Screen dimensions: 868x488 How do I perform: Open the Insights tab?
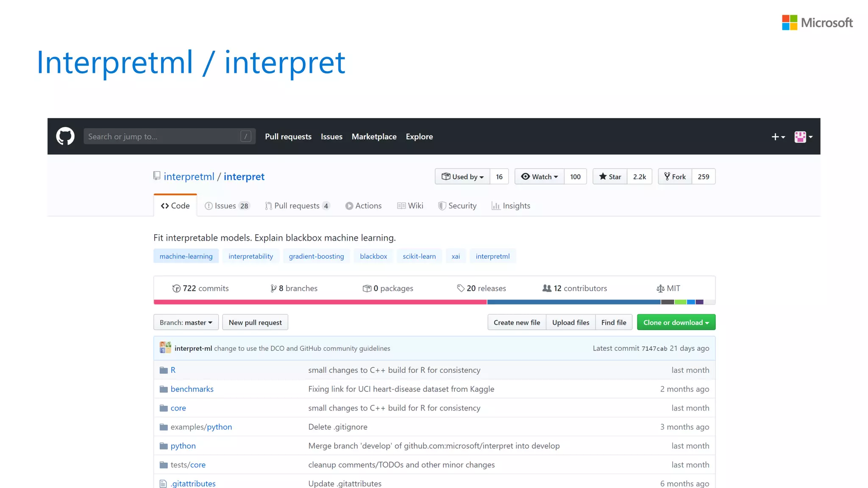(511, 205)
